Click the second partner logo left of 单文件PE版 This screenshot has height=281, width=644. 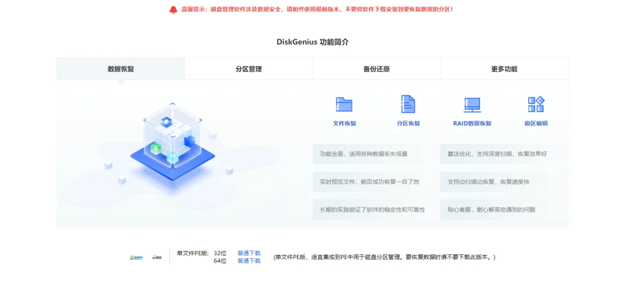[157, 257]
